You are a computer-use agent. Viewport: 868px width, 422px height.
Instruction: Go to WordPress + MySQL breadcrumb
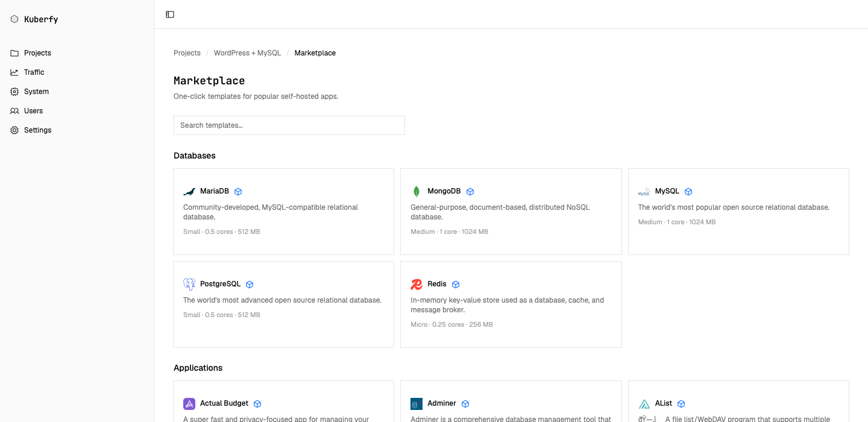tap(247, 53)
